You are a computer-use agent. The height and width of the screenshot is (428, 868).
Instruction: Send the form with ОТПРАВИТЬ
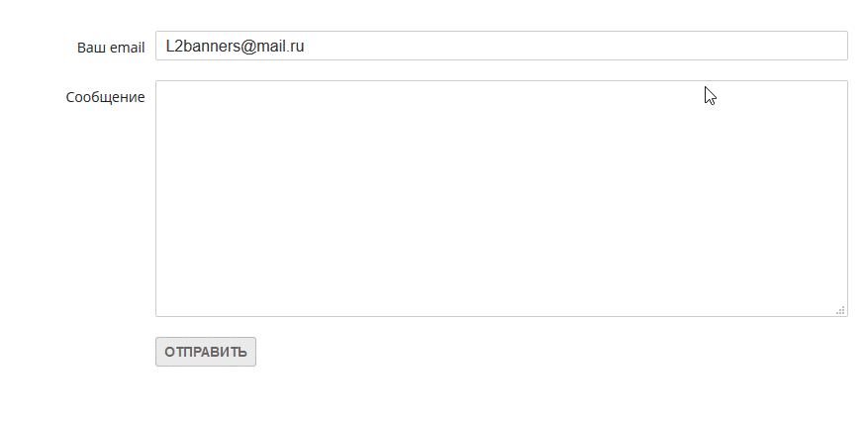(x=206, y=352)
